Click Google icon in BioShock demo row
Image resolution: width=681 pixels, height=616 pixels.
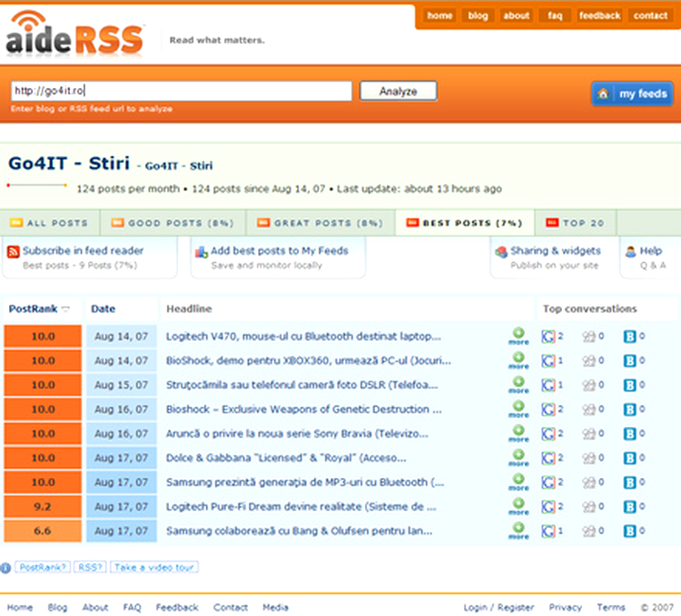[548, 361]
